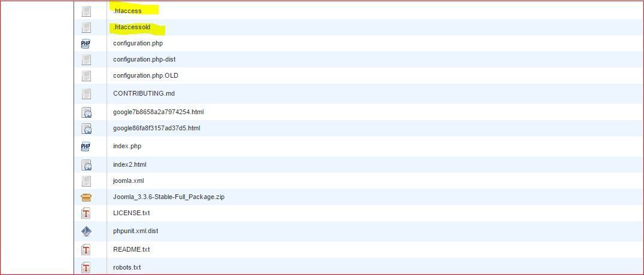This screenshot has width=644, height=275.
Task: Click the file icon beside .htaccessold
Action: [86, 27]
